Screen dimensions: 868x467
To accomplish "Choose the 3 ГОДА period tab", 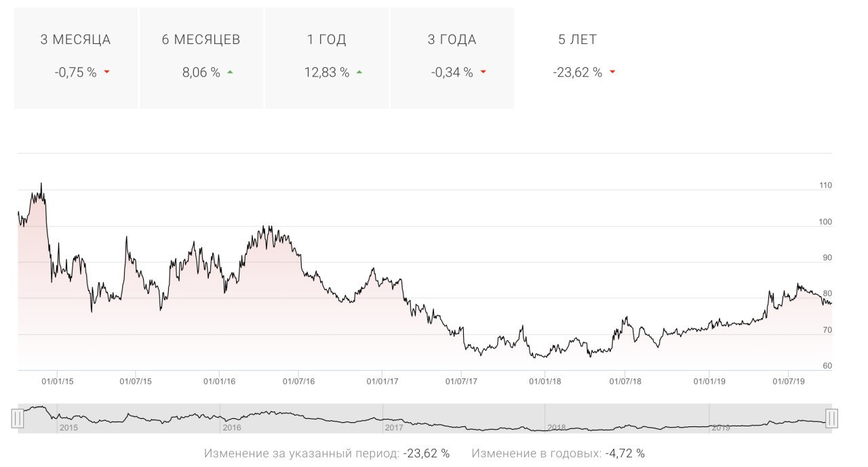I will pos(452,58).
